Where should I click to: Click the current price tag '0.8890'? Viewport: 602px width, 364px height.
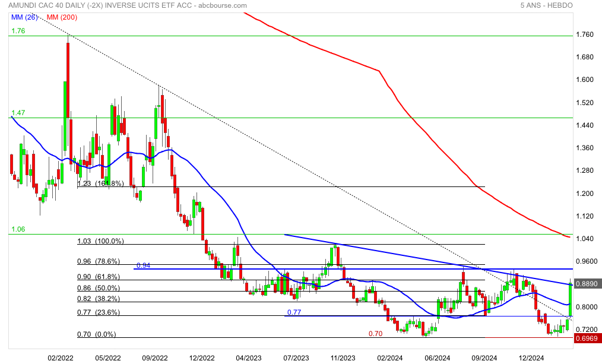[587, 284]
